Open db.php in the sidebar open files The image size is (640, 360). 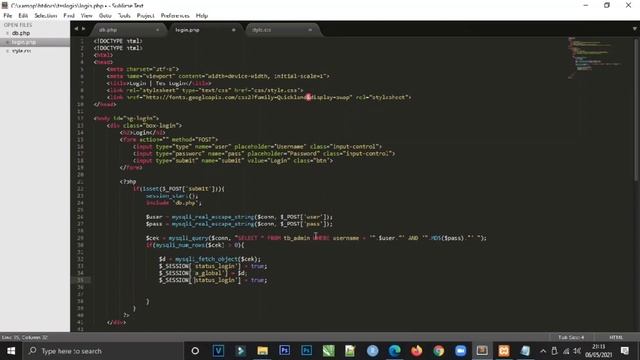(21, 33)
